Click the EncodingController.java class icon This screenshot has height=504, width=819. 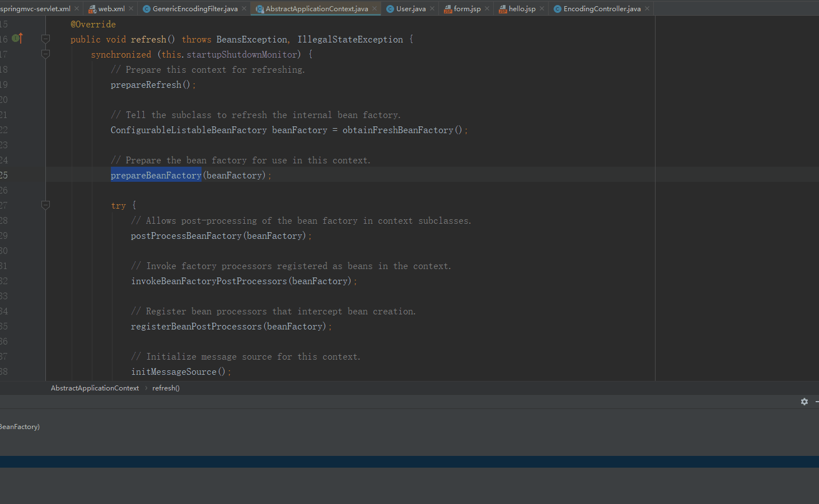pyautogui.click(x=558, y=9)
